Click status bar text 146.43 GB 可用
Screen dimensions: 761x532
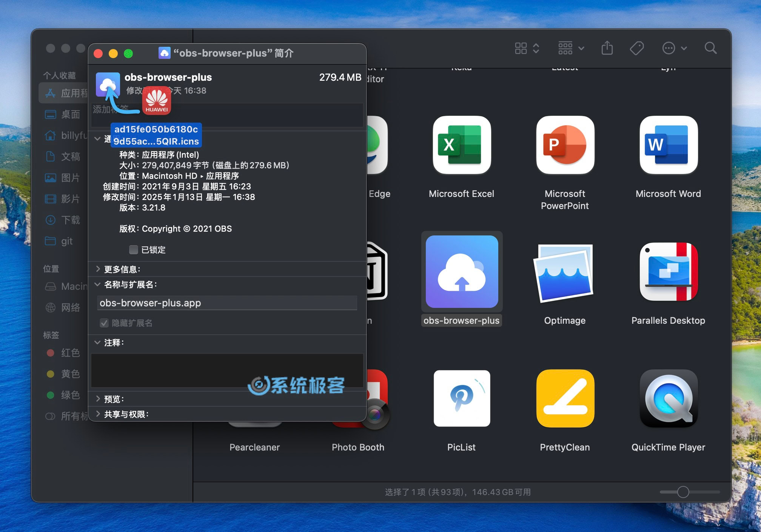tap(501, 492)
